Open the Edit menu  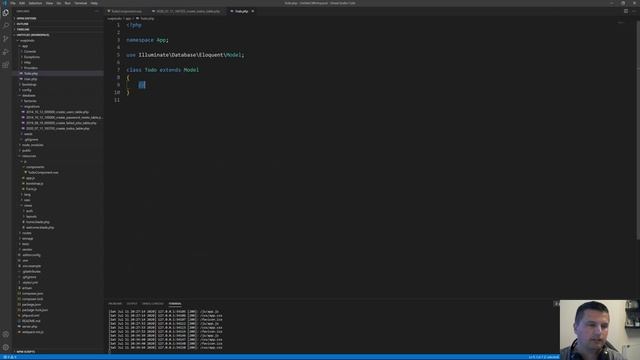(x=22, y=3)
